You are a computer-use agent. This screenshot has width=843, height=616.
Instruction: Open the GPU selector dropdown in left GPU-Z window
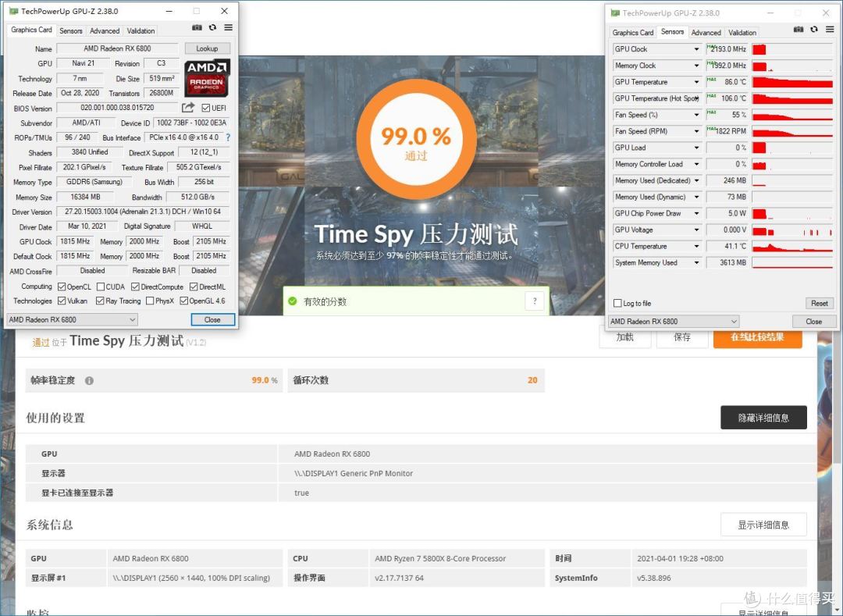(x=72, y=319)
